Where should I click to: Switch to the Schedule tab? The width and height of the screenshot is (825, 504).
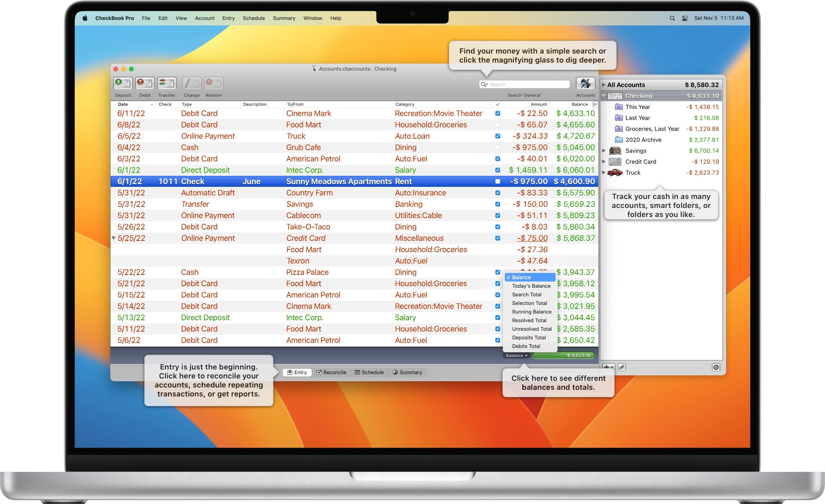click(369, 372)
